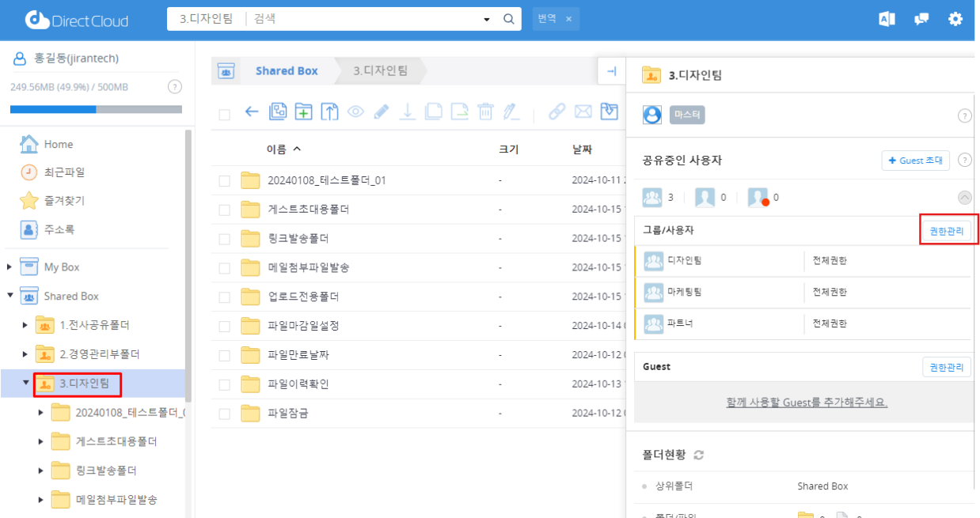Click the back arrow in toolbar
980x518 pixels.
(252, 112)
